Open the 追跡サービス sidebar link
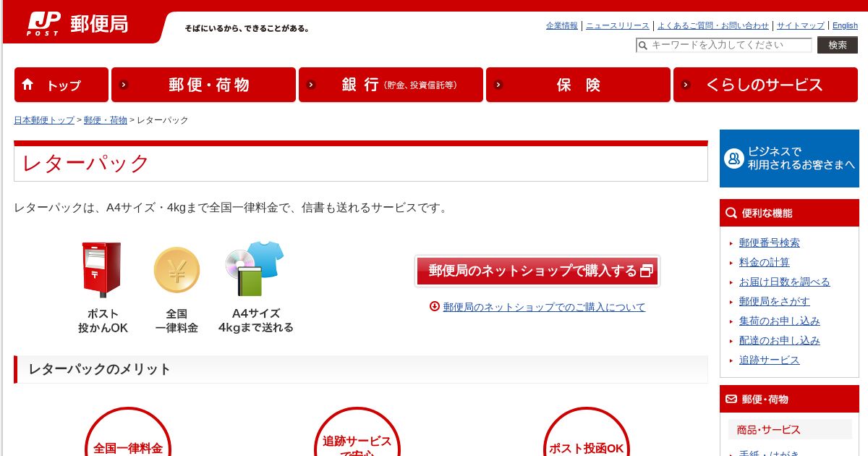This screenshot has height=456, width=868. tap(770, 360)
